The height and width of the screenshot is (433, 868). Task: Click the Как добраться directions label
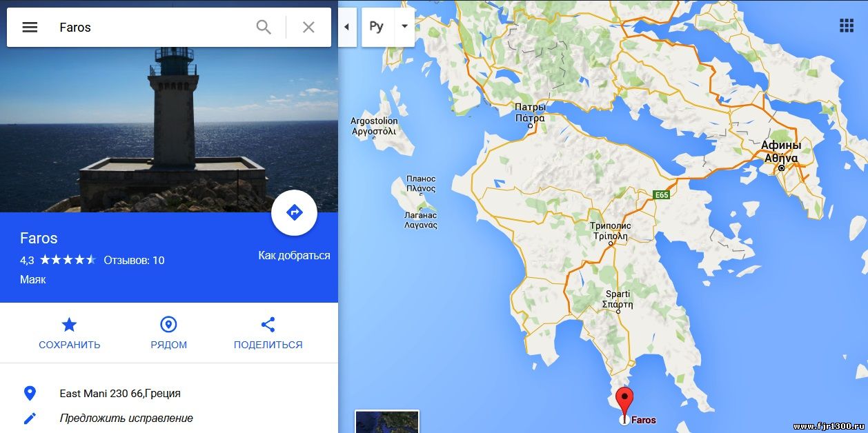coord(294,255)
